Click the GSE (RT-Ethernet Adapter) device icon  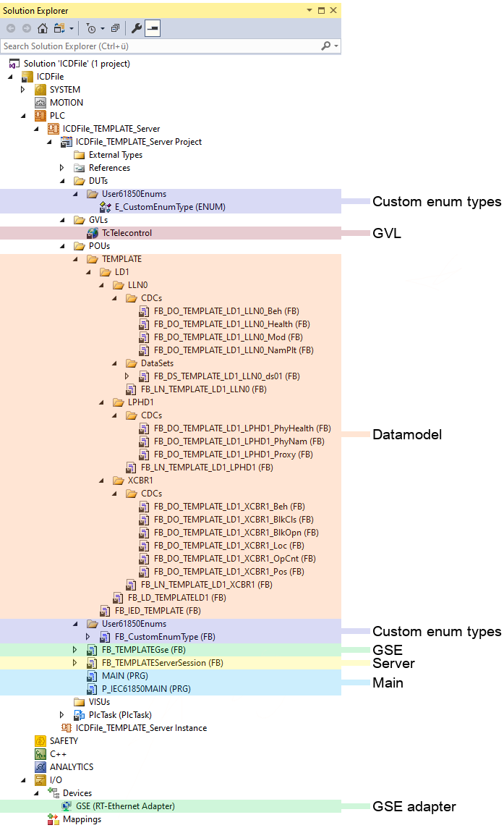coord(67,806)
